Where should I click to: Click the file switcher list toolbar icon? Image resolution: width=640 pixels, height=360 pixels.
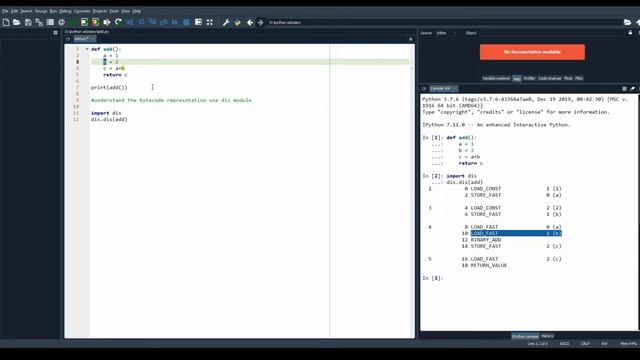click(x=50, y=22)
